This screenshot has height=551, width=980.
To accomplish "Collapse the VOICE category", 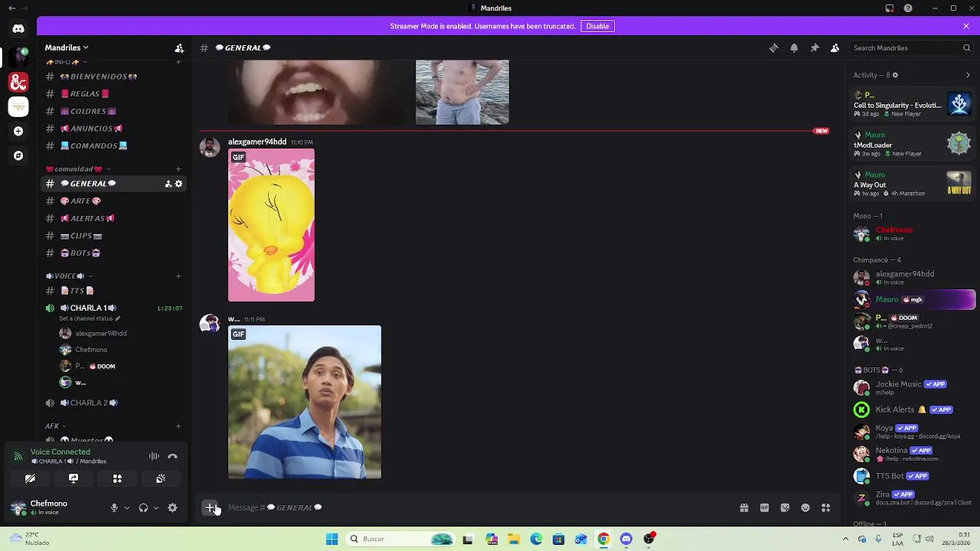I will click(x=69, y=276).
